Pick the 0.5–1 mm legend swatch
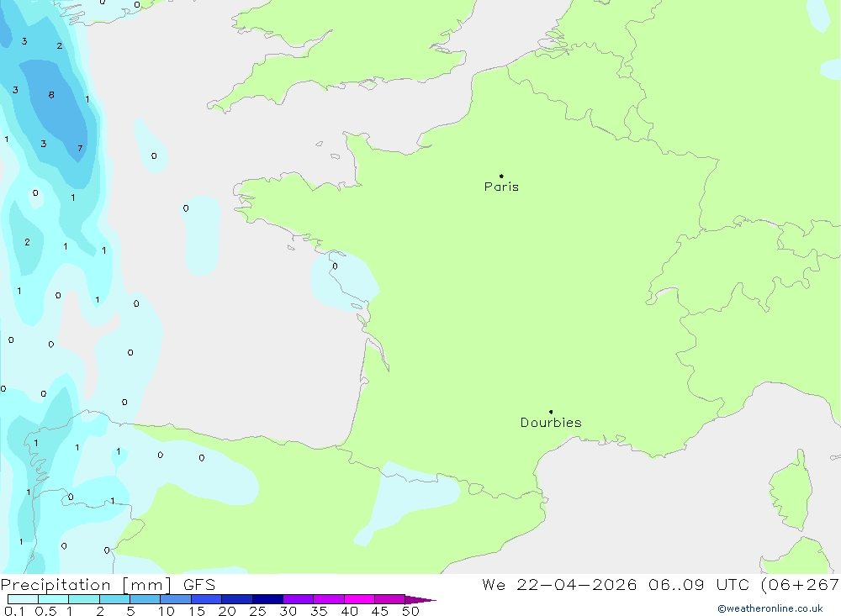The image size is (841, 616). (54, 599)
